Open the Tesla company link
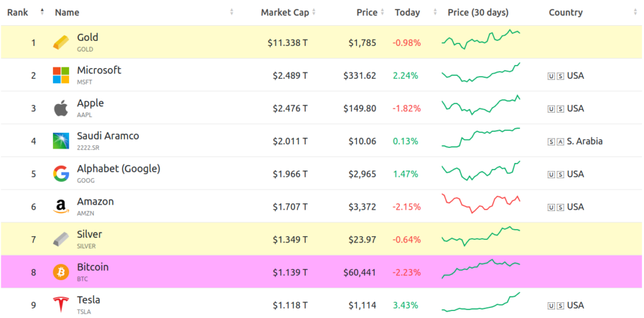Screen dimensions: 644x318 pyautogui.click(x=89, y=300)
